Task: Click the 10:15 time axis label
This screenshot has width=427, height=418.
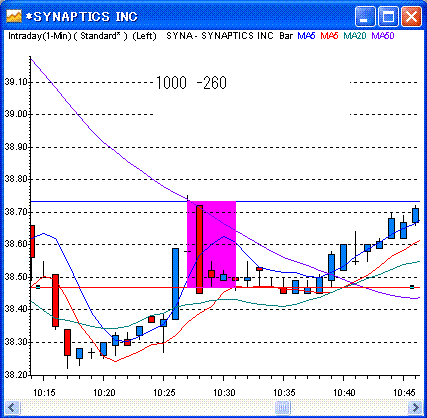Action: tap(44, 393)
